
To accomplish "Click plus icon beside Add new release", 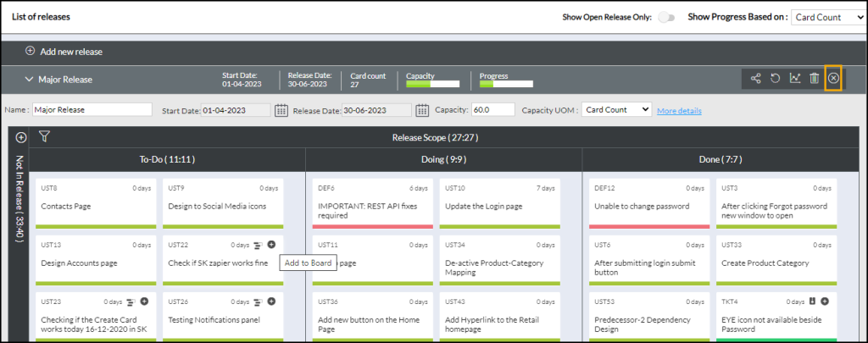I will click(31, 52).
